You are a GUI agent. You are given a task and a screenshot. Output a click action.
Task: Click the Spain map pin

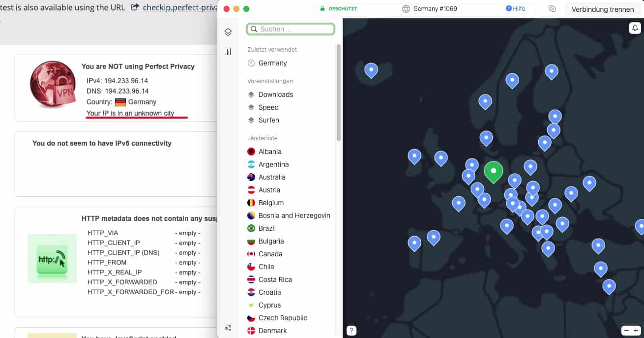coord(434,237)
